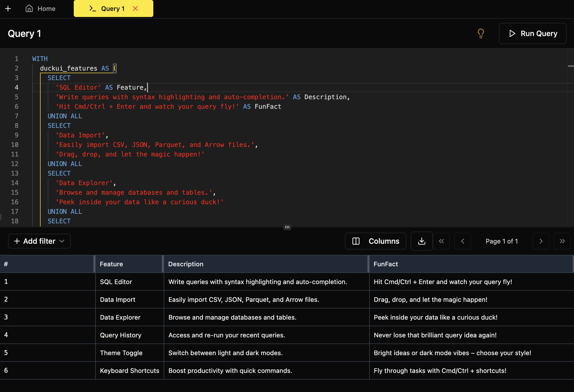Place cursor on 'duckui_features' in line 2
The width and height of the screenshot is (574, 392).
[x=69, y=68]
